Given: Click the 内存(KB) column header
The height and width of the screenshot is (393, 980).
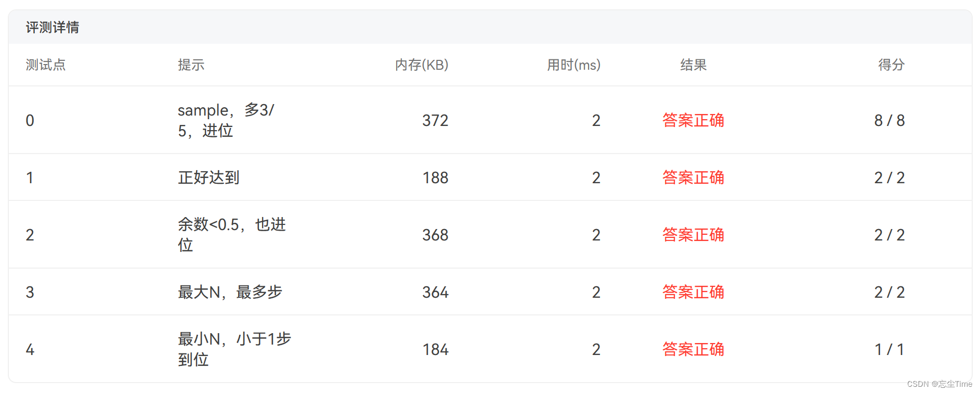Looking at the screenshot, I should [x=422, y=65].
